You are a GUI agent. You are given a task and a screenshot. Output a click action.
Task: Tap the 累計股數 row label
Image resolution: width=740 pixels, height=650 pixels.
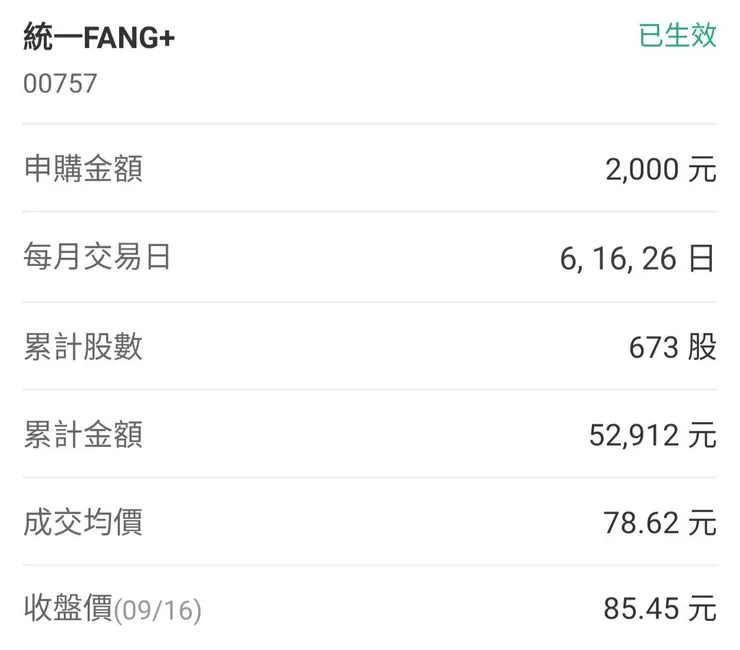pyautogui.click(x=83, y=346)
